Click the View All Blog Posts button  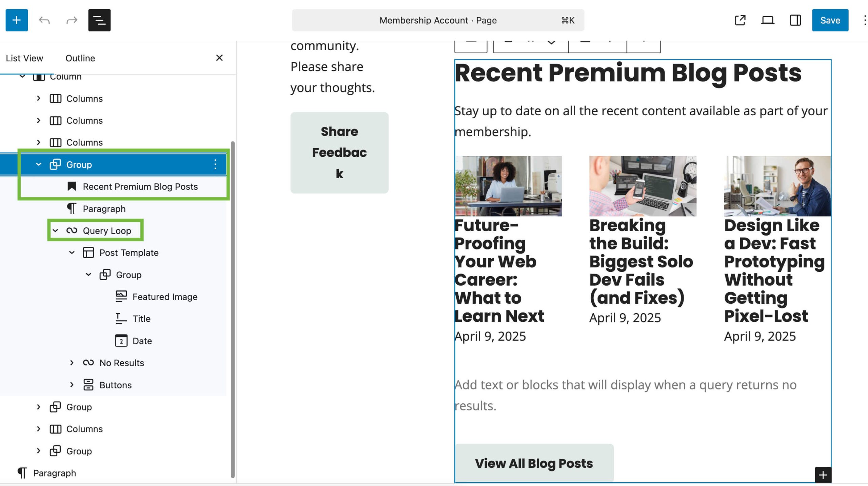coord(534,463)
